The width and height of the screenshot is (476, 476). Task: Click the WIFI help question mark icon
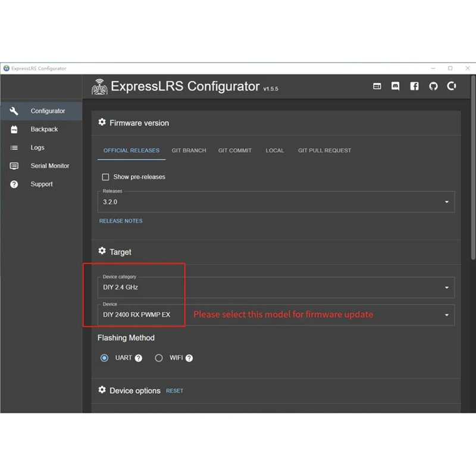tap(189, 358)
